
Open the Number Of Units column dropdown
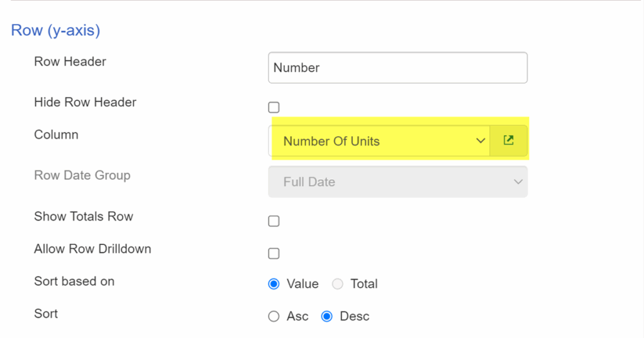click(379, 141)
